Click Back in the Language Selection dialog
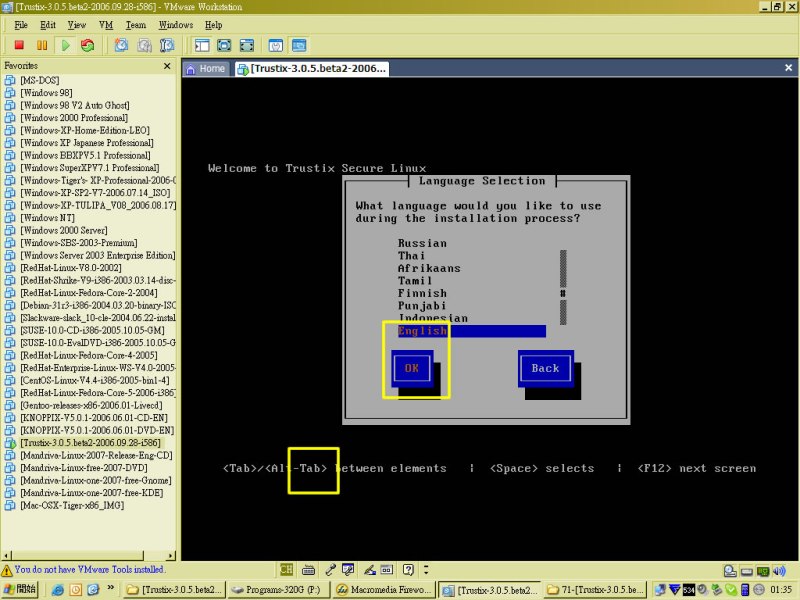Screen dimensions: 800x600 coord(545,368)
